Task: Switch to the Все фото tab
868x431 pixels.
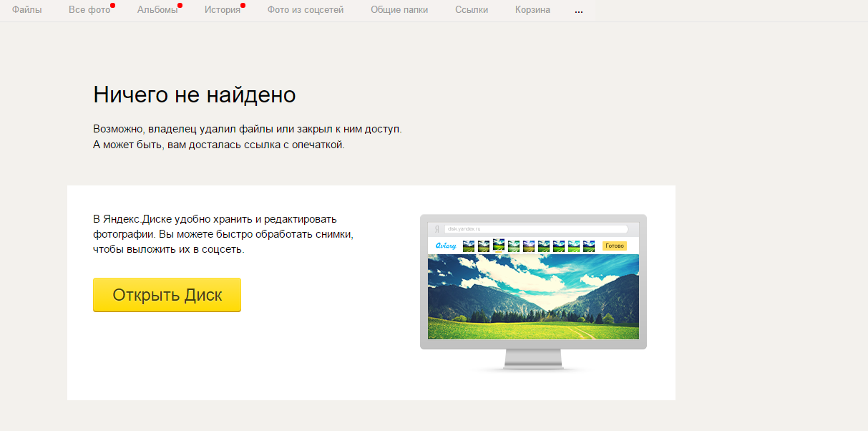Action: coord(89,10)
